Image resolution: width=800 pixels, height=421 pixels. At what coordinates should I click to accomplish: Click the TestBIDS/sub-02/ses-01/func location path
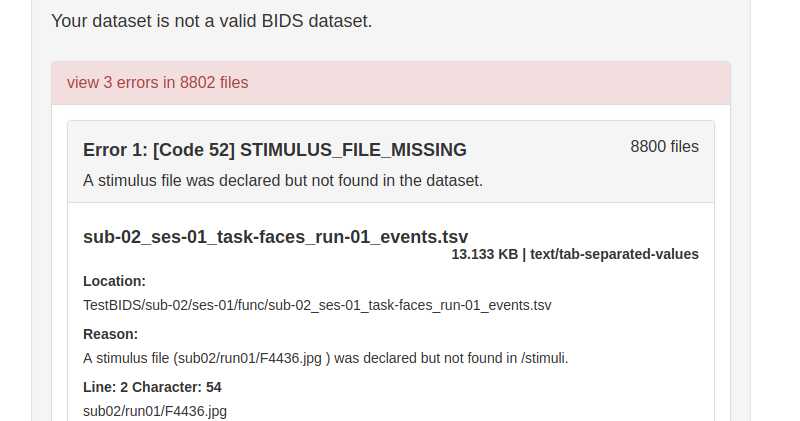coord(317,305)
